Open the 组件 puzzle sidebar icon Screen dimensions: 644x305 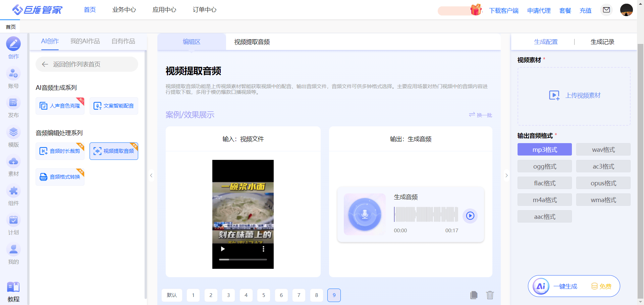tap(13, 191)
